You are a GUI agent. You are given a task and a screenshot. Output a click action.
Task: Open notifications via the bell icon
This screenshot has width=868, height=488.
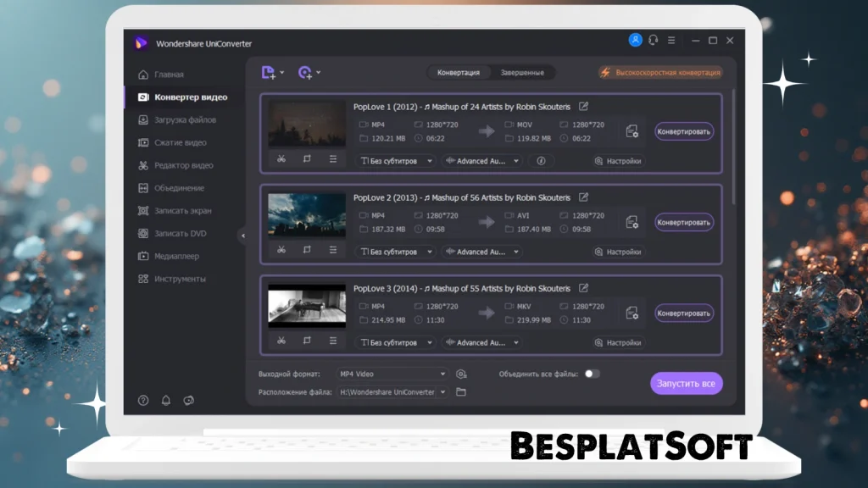(x=166, y=399)
